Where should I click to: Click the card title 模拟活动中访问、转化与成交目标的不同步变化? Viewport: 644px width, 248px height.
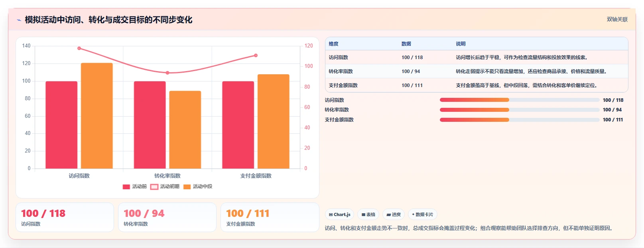(x=108, y=20)
